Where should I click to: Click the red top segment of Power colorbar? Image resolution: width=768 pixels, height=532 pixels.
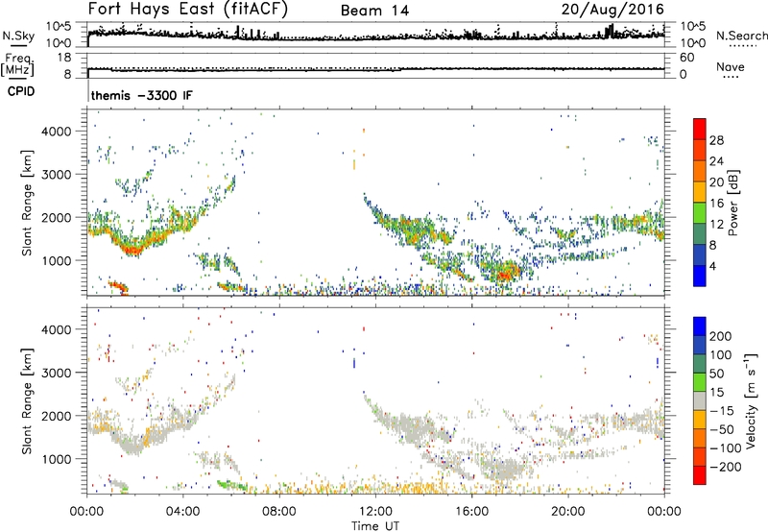click(700, 129)
